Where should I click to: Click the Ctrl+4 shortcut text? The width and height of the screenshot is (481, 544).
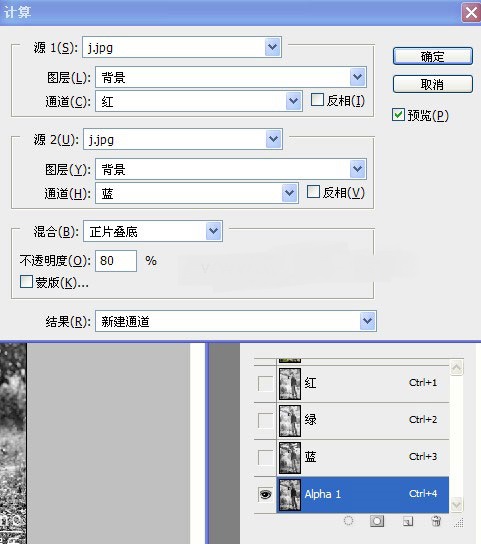coord(423,493)
